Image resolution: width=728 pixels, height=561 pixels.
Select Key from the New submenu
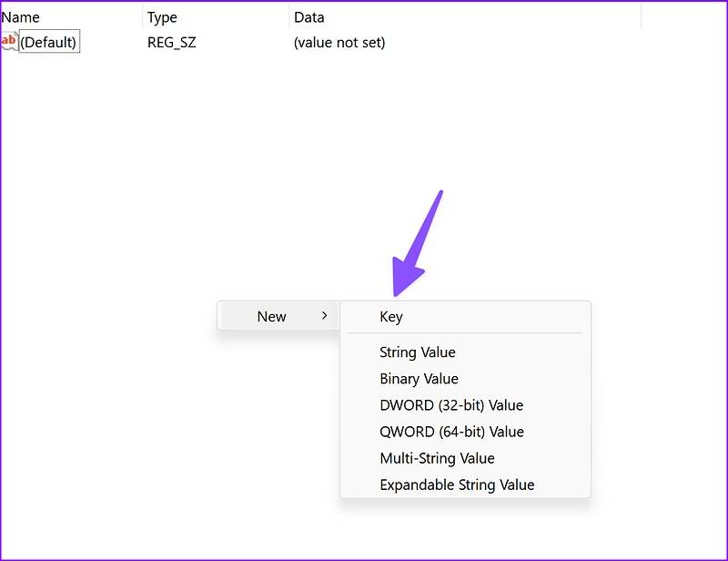click(x=389, y=315)
